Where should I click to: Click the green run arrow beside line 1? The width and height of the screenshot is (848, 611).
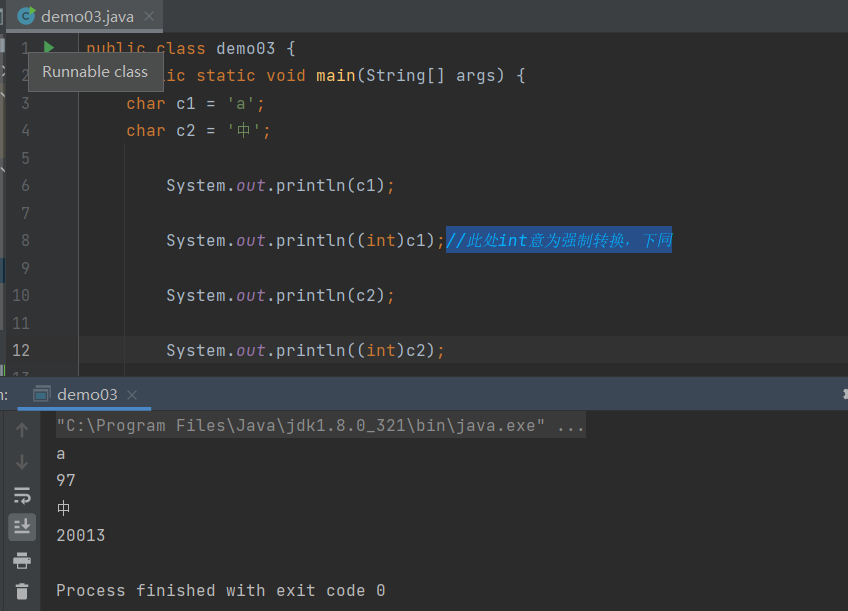pos(48,47)
